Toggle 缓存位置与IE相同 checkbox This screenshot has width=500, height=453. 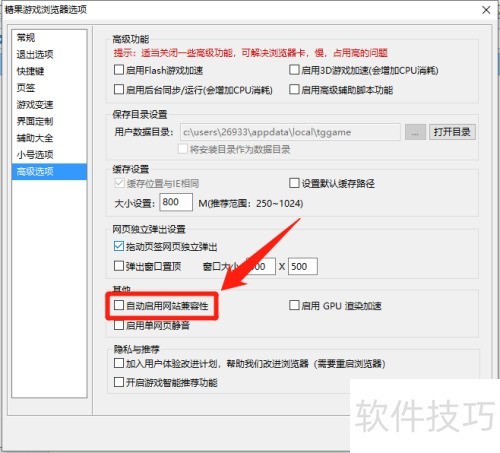[119, 183]
